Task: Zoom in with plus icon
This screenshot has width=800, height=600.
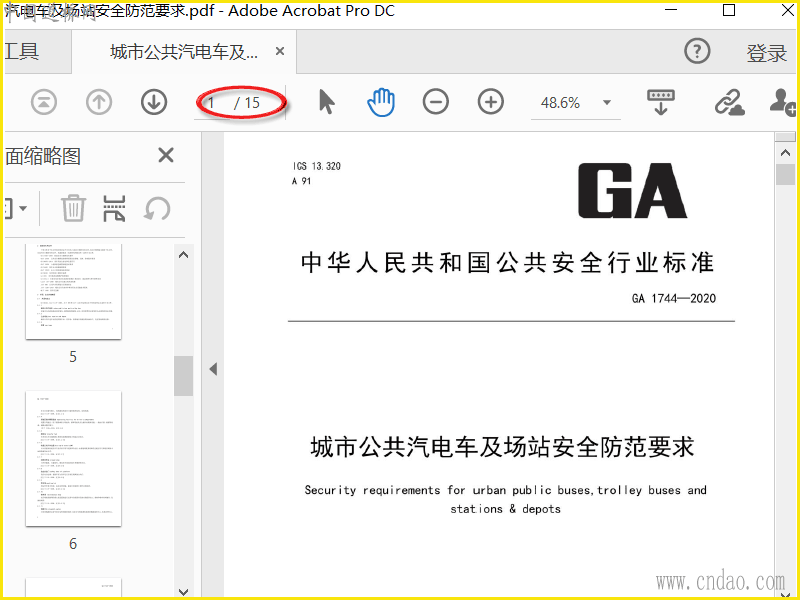Action: point(491,102)
